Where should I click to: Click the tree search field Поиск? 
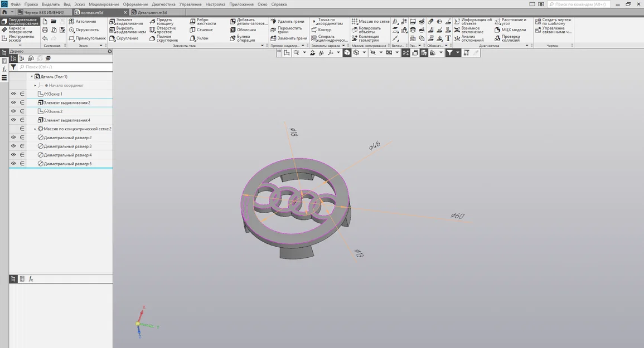[x=65, y=67]
